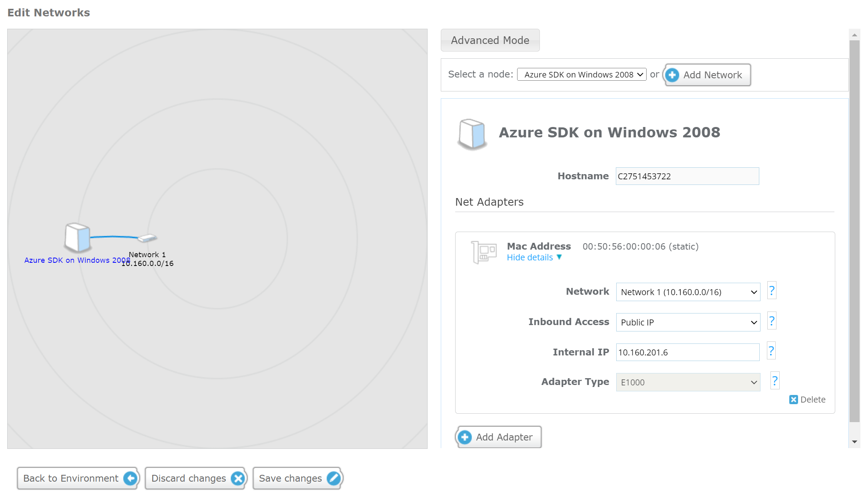Open the Select a node dropdown
Image resolution: width=868 pixels, height=496 pixels.
coord(581,74)
